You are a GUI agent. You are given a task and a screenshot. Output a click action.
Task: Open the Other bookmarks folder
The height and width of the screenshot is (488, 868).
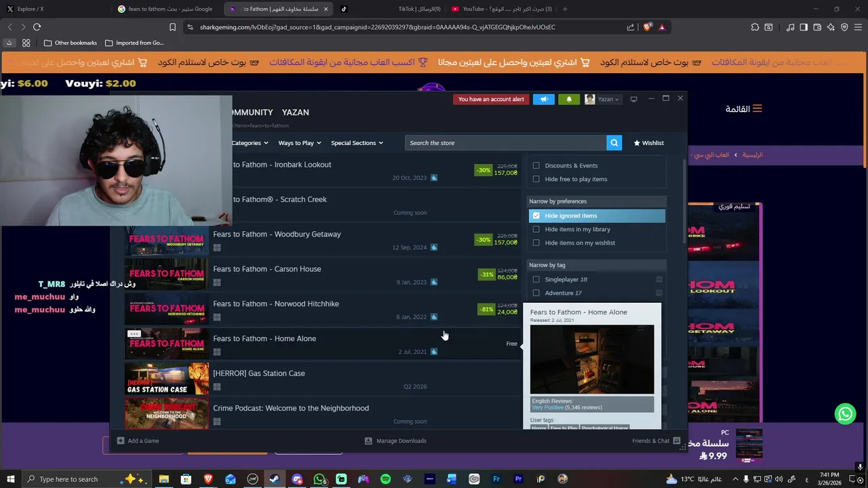point(70,43)
